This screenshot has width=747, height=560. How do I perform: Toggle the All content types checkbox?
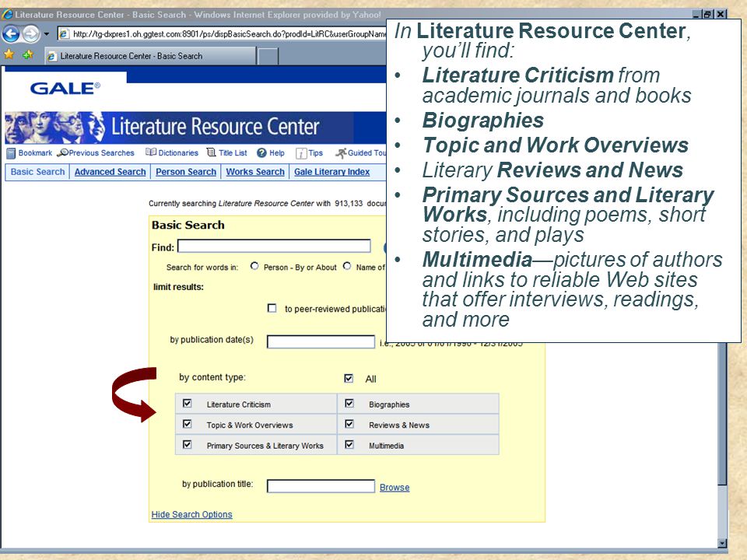click(x=349, y=379)
